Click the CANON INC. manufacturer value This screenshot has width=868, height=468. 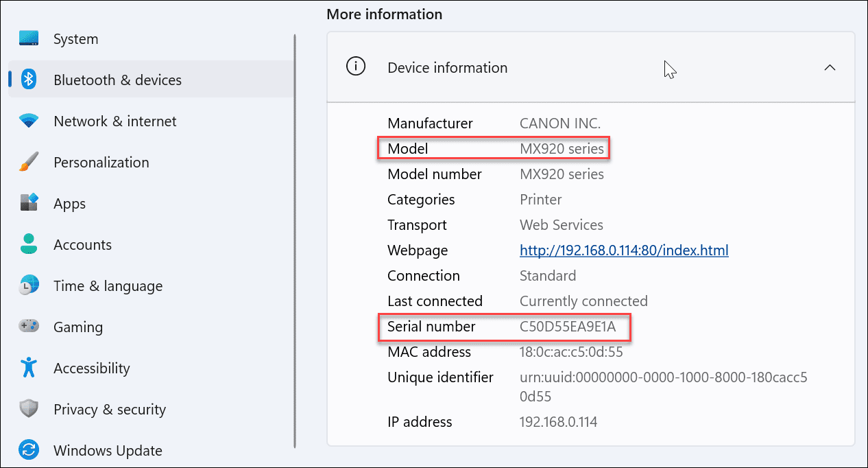coord(559,123)
